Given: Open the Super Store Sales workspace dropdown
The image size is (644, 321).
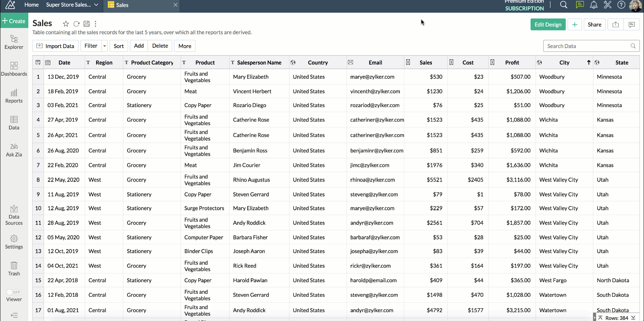Looking at the screenshot, I should (96, 5).
